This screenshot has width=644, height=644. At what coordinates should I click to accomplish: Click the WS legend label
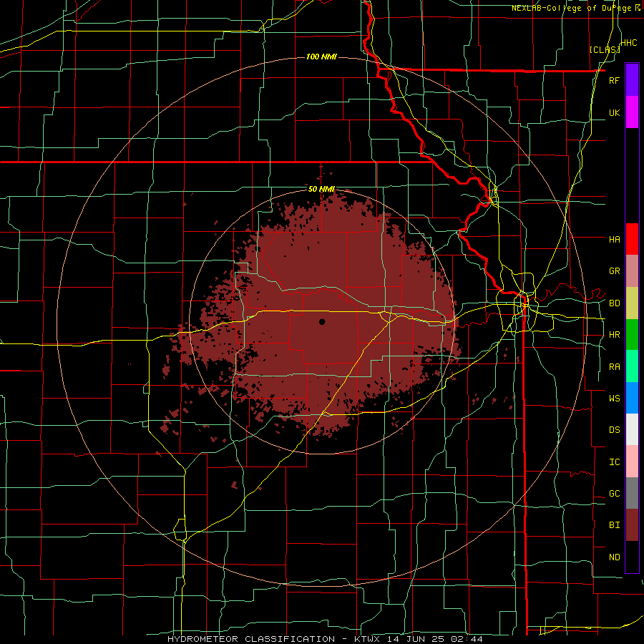pyautogui.click(x=614, y=398)
